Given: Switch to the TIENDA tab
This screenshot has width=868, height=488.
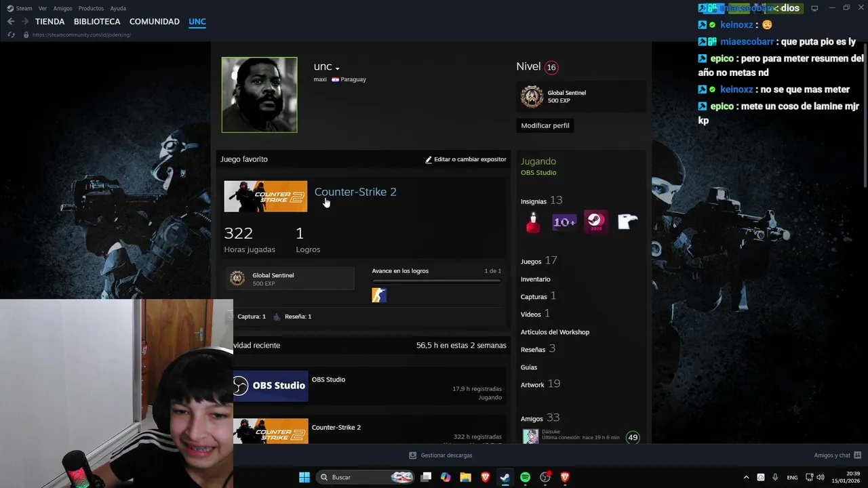Looking at the screenshot, I should pos(50,22).
